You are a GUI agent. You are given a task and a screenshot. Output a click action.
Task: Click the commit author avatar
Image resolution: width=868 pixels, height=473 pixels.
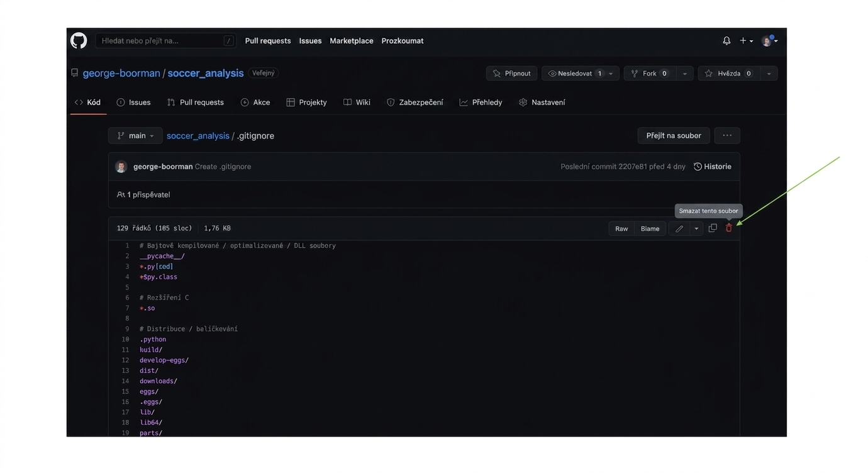pos(121,167)
